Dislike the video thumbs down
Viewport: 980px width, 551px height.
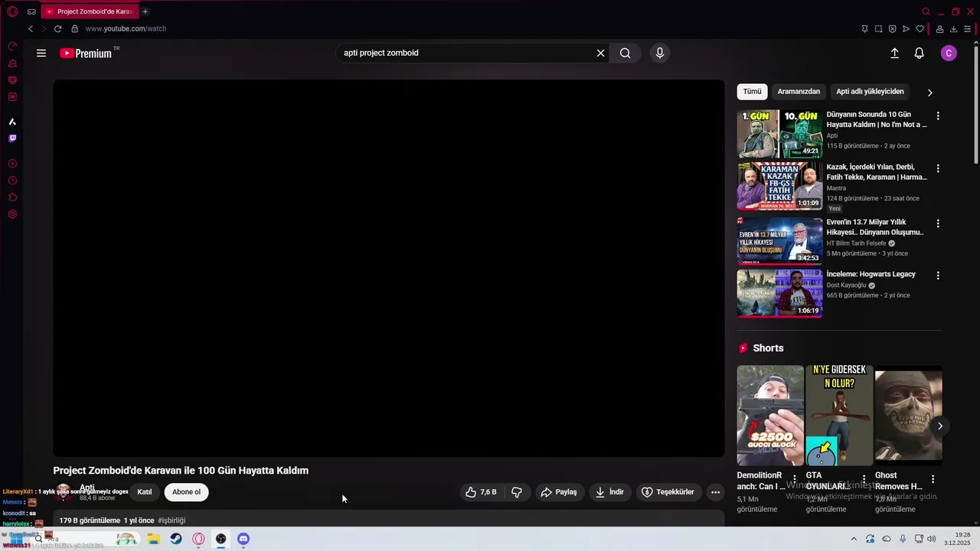[517, 492]
